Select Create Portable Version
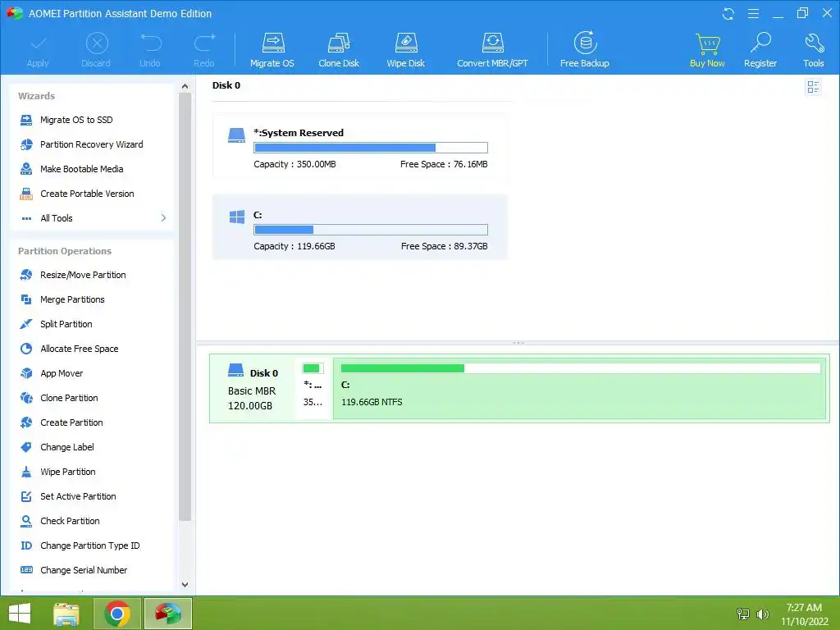Viewport: 840px width, 630px height. [87, 194]
